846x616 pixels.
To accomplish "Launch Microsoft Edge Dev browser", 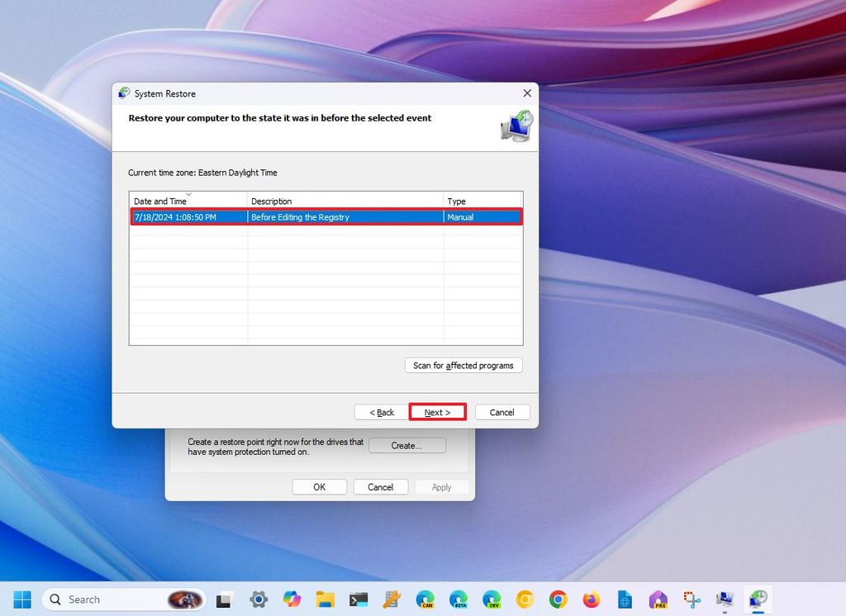I will click(491, 599).
